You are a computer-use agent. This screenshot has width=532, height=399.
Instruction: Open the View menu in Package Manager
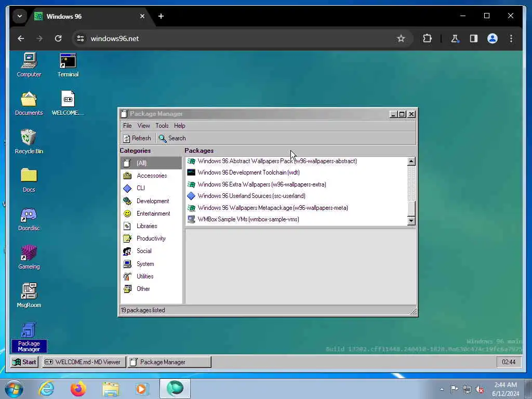point(143,126)
